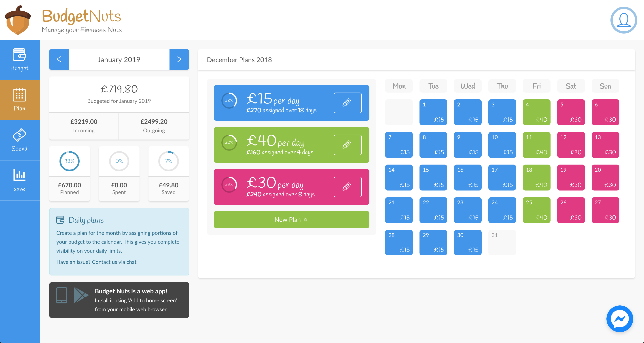Click 'Have an issue? Contact us via chat'
The width and height of the screenshot is (644, 343).
(x=96, y=262)
